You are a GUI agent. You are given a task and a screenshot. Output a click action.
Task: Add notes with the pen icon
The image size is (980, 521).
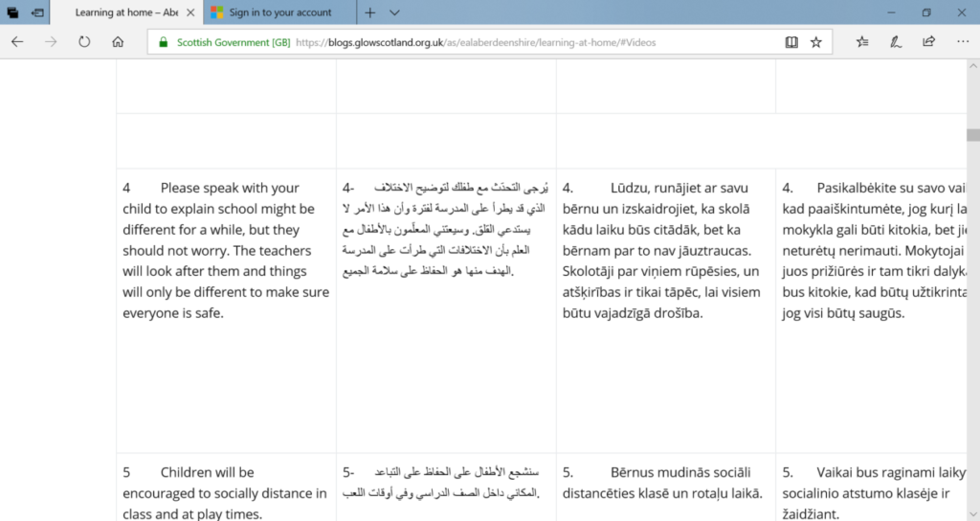(x=896, y=42)
